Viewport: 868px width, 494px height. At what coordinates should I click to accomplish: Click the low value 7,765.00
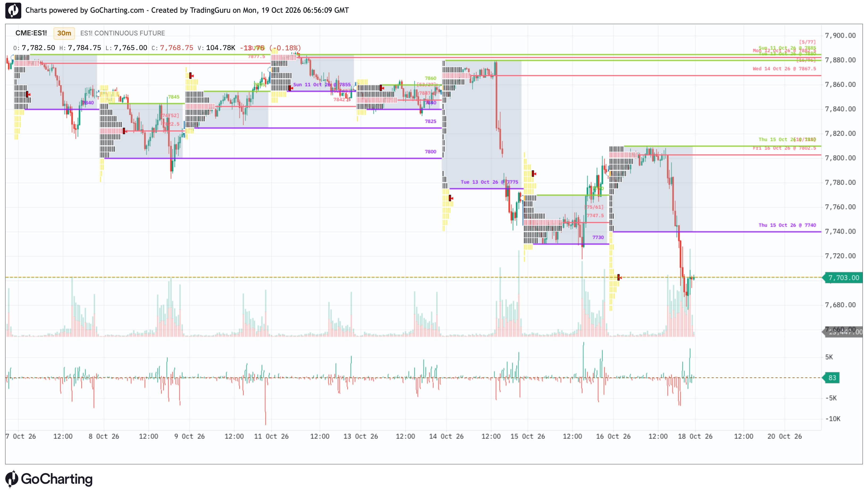131,48
